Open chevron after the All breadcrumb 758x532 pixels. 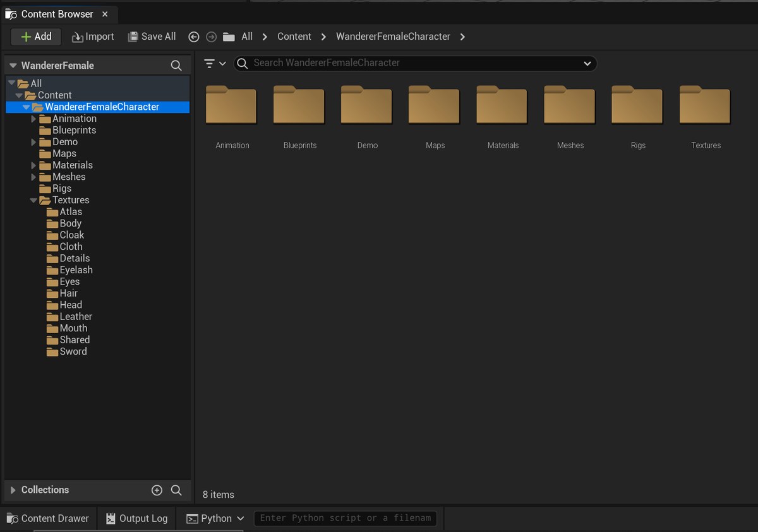[x=265, y=37]
